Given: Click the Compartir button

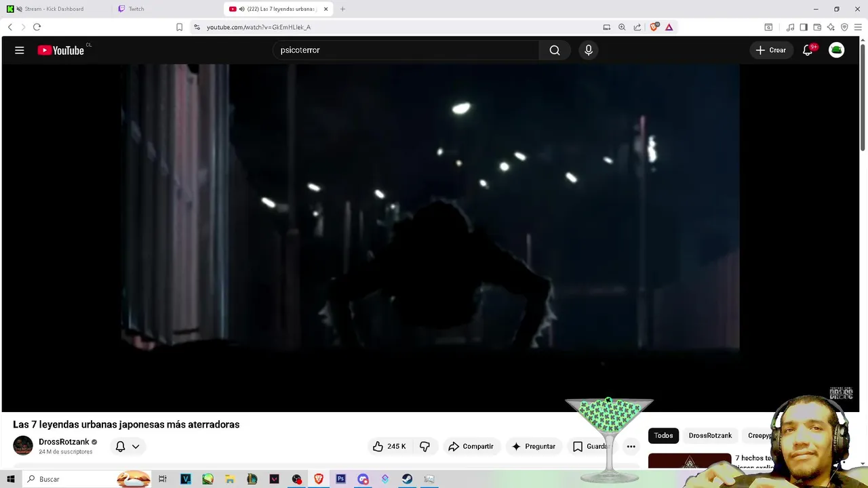Looking at the screenshot, I should point(471,447).
